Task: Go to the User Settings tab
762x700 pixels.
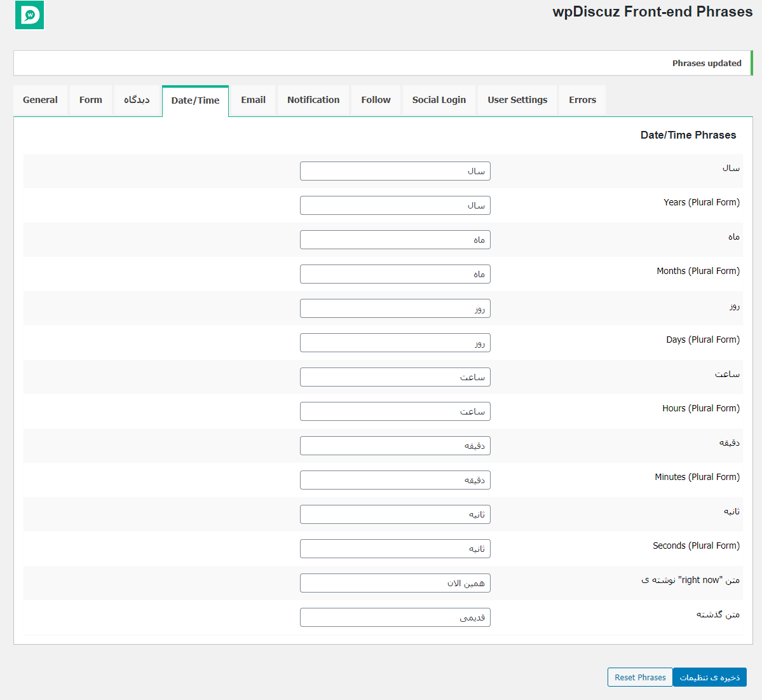Action: click(517, 100)
